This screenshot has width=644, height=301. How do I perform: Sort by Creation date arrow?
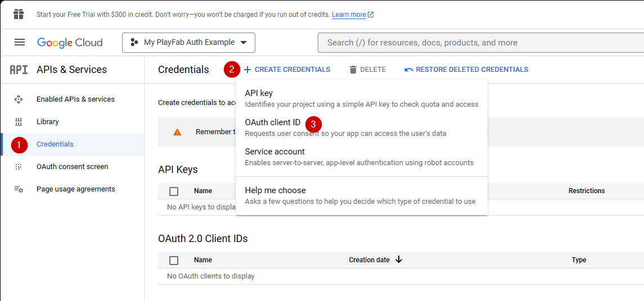(x=398, y=259)
